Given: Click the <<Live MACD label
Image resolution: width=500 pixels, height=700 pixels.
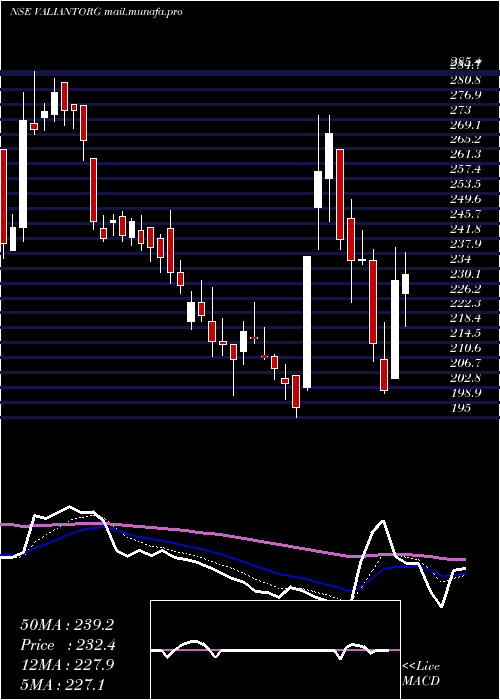Looking at the screenshot, I should (x=421, y=674).
